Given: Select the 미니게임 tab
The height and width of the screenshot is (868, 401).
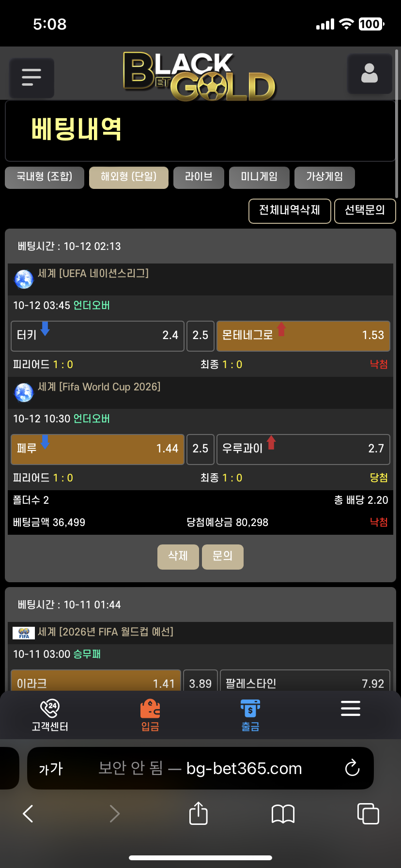Looking at the screenshot, I should [x=259, y=177].
